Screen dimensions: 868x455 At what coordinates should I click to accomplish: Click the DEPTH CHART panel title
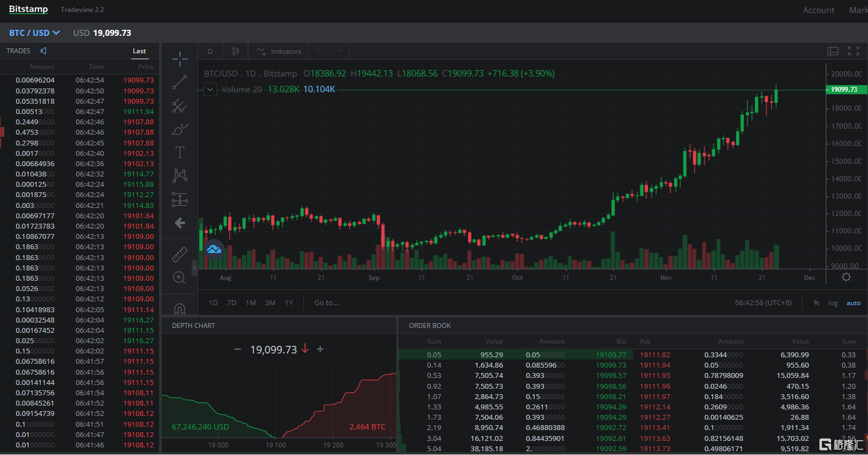tap(193, 326)
